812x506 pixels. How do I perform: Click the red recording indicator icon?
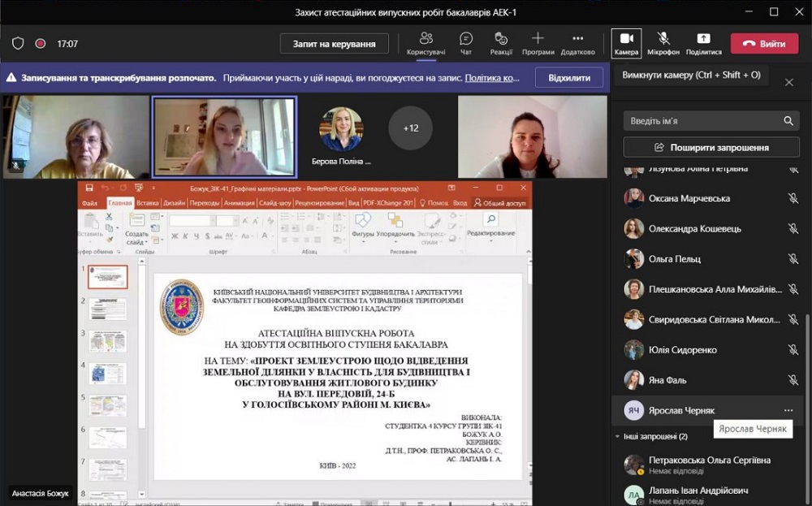coord(41,44)
